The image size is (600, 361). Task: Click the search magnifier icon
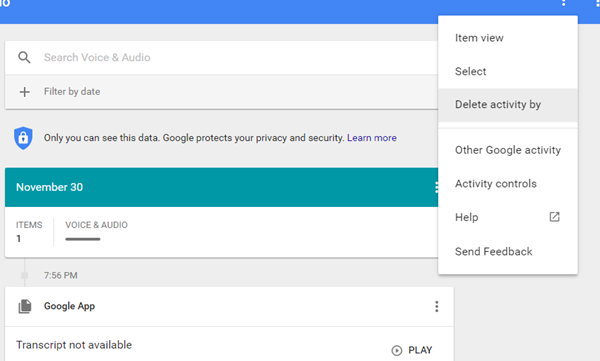coord(24,57)
